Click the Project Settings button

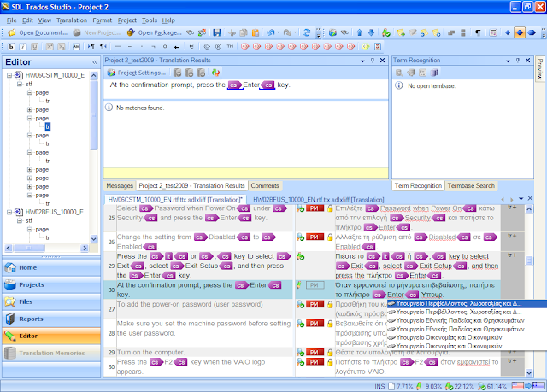click(137, 73)
